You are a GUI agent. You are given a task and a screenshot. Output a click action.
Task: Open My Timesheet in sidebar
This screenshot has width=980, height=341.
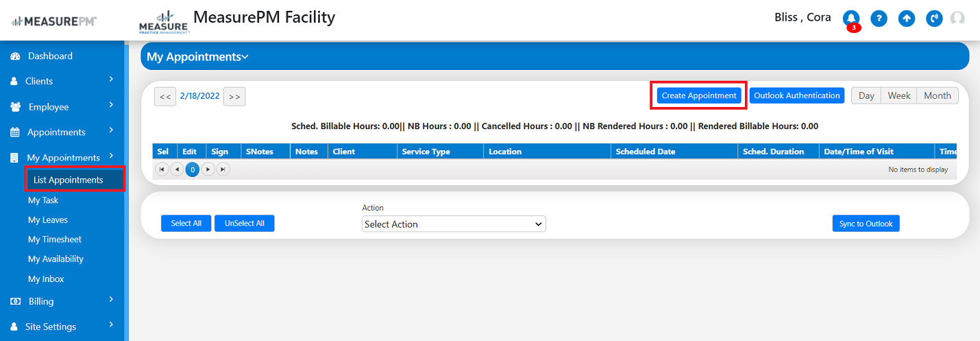55,239
